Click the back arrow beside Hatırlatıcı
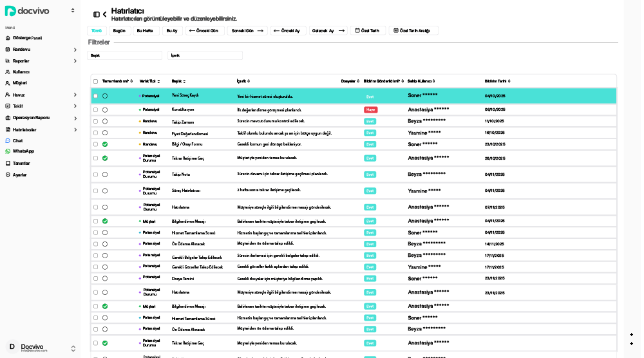The image size is (644, 358). 104,14
